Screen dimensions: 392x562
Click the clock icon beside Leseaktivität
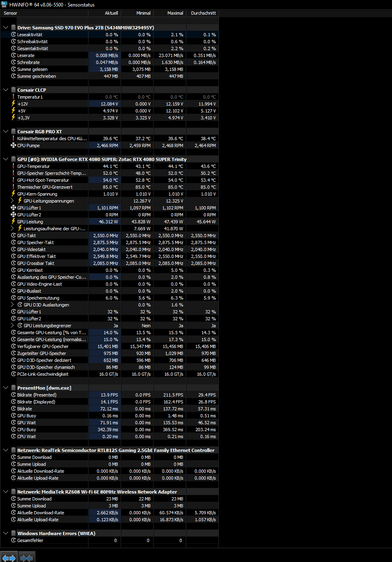[13, 35]
